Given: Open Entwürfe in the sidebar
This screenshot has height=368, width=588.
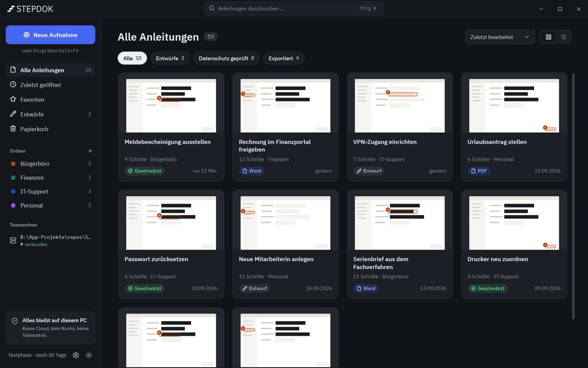Looking at the screenshot, I should tap(50, 114).
